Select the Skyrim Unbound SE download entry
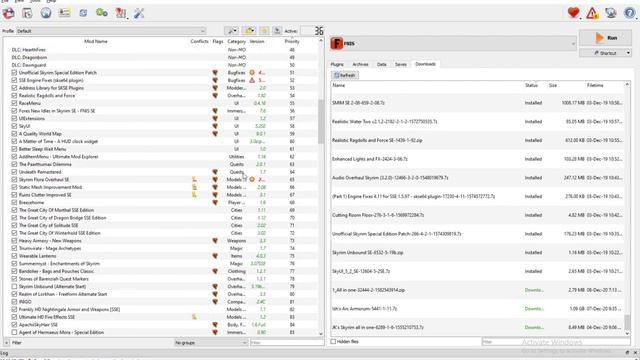 point(478,253)
